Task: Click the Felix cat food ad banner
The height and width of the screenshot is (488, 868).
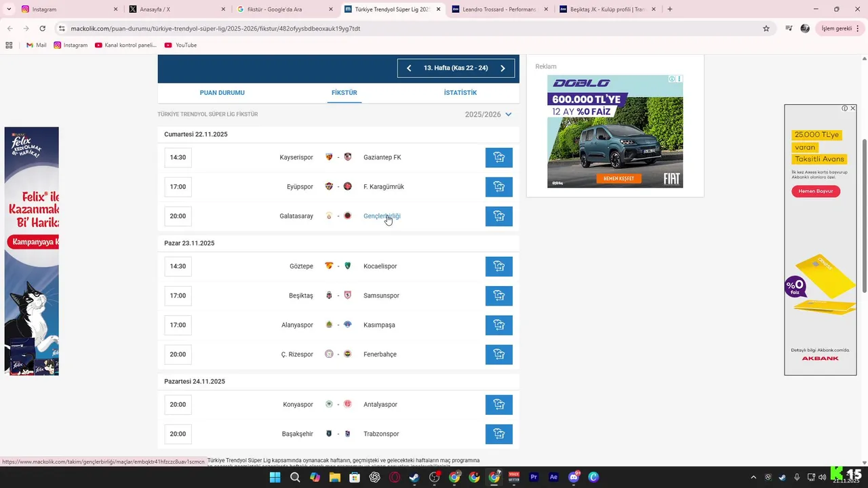Action: click(x=31, y=251)
